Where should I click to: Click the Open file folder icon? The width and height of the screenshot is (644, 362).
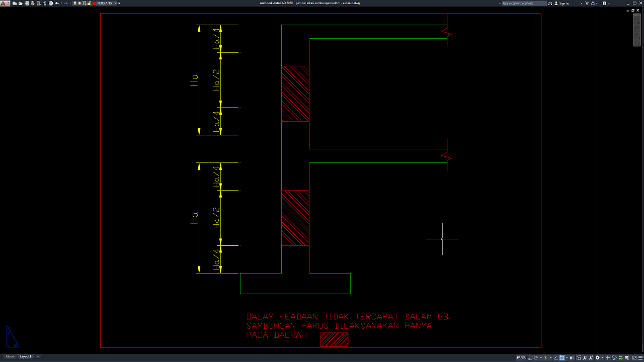(20, 3)
